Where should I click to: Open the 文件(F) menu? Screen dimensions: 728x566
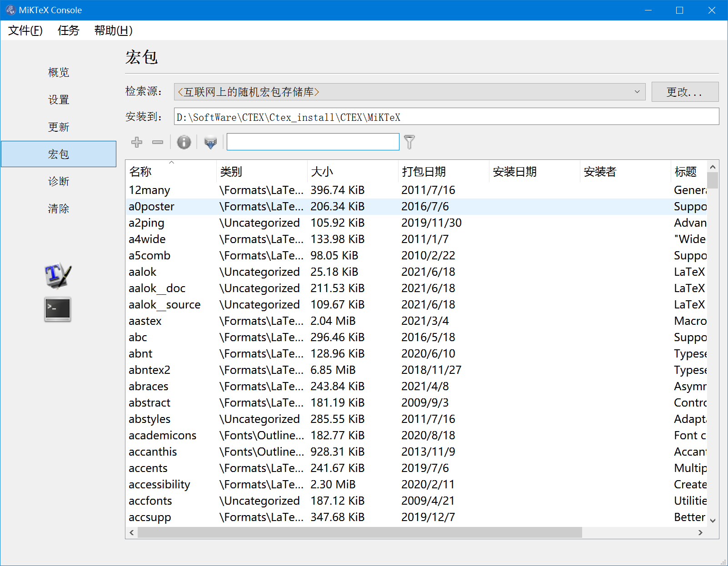point(25,30)
